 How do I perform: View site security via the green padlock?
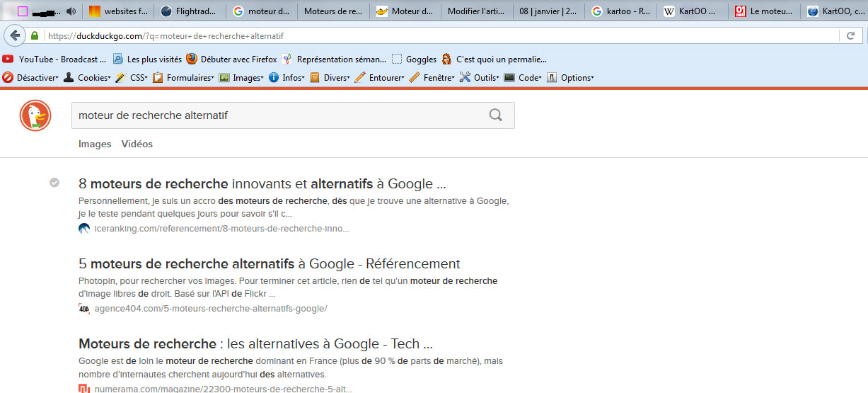(35, 35)
